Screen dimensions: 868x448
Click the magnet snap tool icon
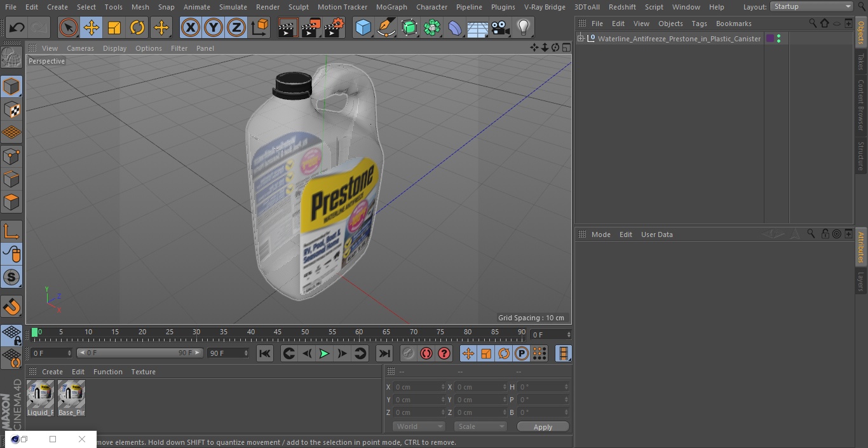[x=11, y=306]
